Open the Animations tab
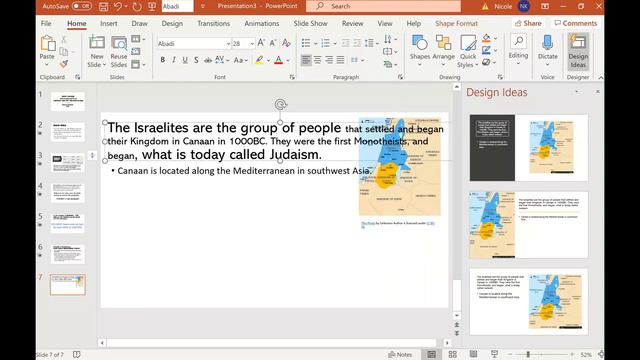Screen dimensions: 640x360 pos(262,23)
